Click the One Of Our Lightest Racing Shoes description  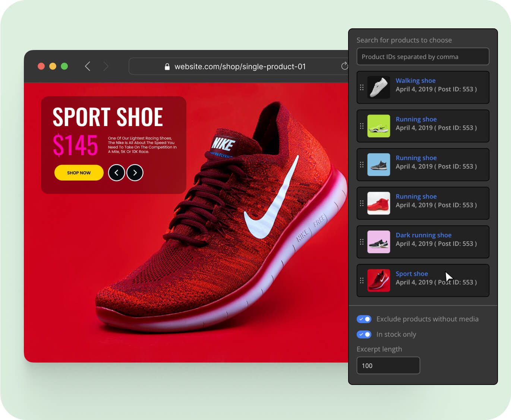[142, 145]
